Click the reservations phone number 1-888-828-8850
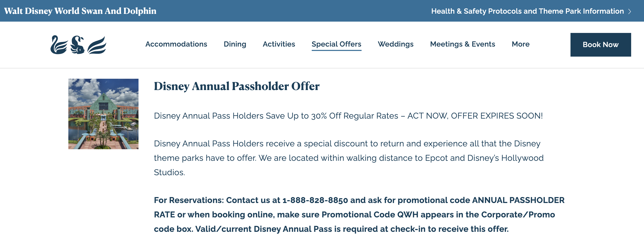 pyautogui.click(x=315, y=200)
